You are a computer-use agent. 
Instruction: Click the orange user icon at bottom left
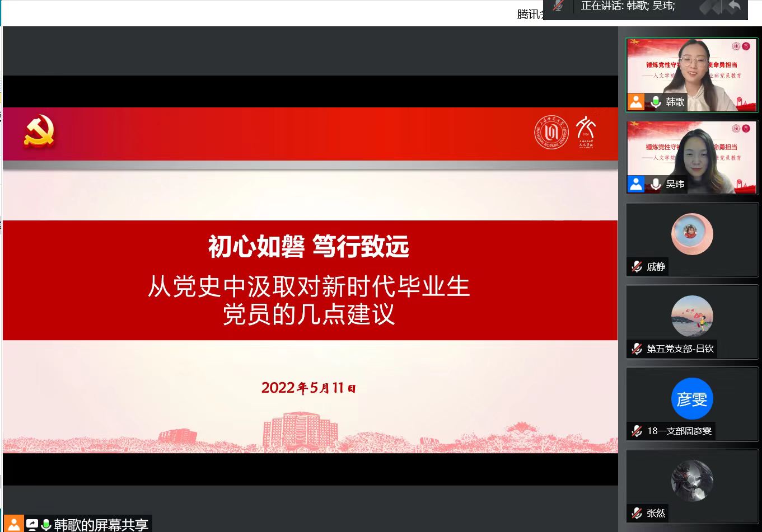pyautogui.click(x=14, y=524)
